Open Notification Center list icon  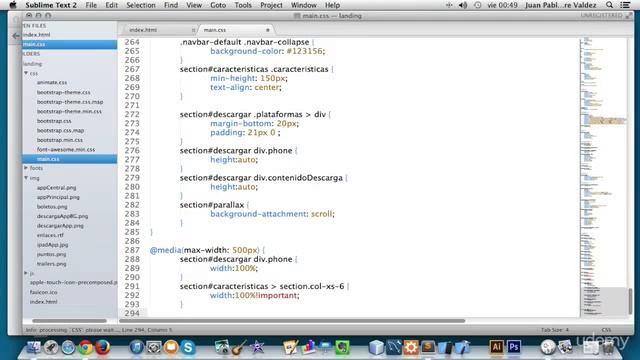click(x=625, y=5)
